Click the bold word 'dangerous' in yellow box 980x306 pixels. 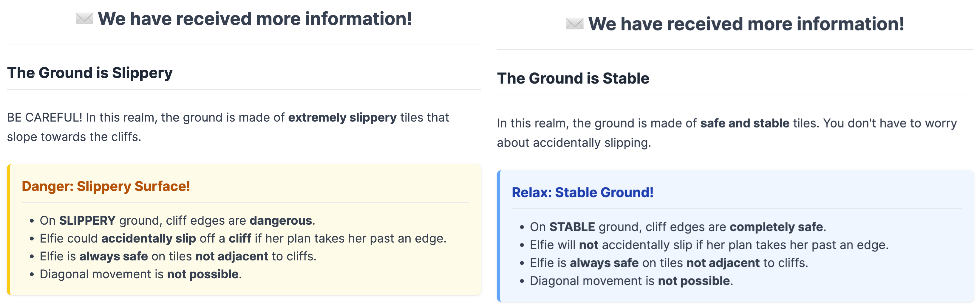[281, 220]
